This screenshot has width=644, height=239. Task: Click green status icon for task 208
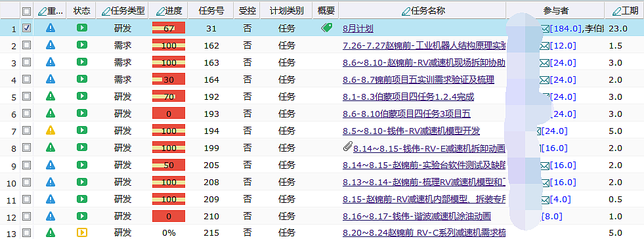[x=82, y=181]
